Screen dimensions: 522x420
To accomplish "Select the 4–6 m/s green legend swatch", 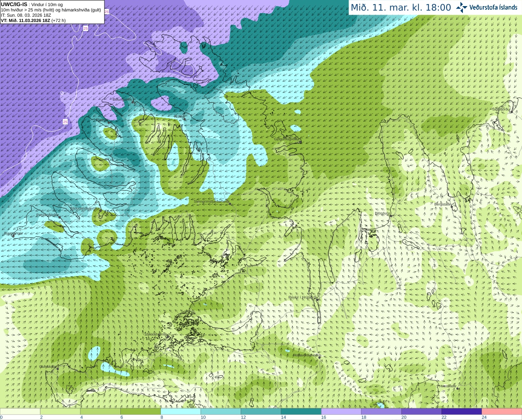I will click(100, 411).
